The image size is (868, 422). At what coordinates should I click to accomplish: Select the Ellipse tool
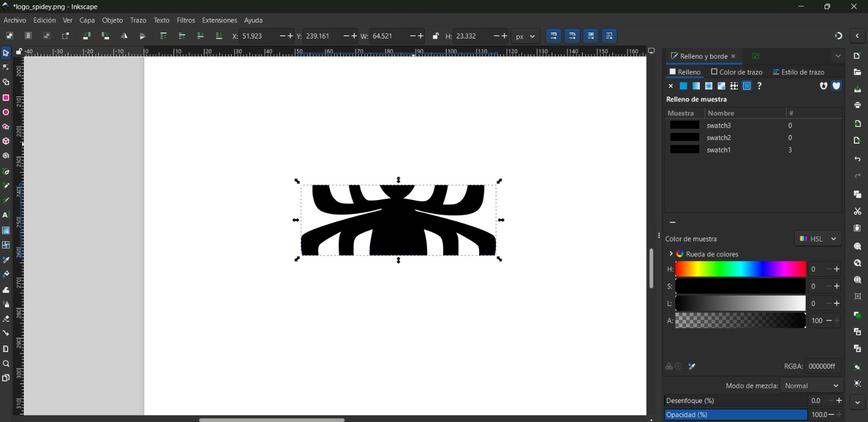(x=6, y=112)
